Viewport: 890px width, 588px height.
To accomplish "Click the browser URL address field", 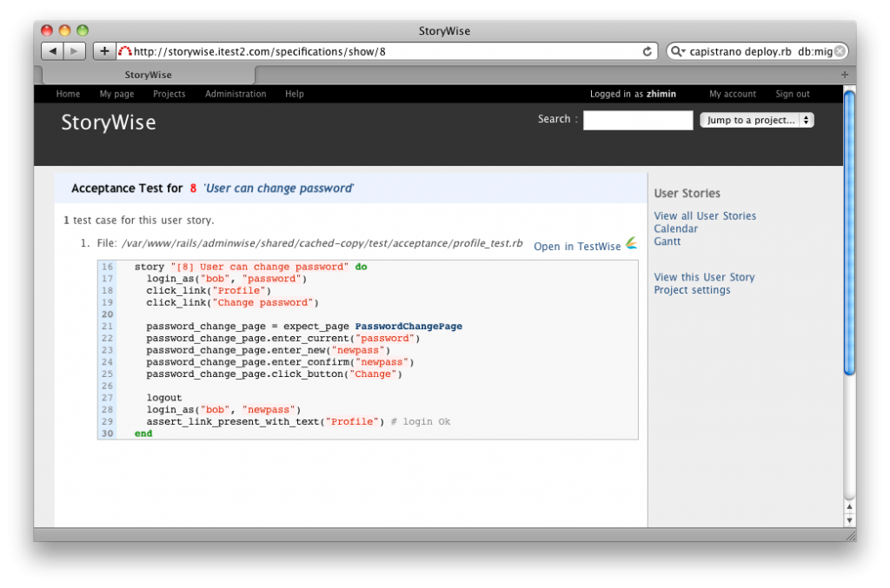I will (386, 51).
